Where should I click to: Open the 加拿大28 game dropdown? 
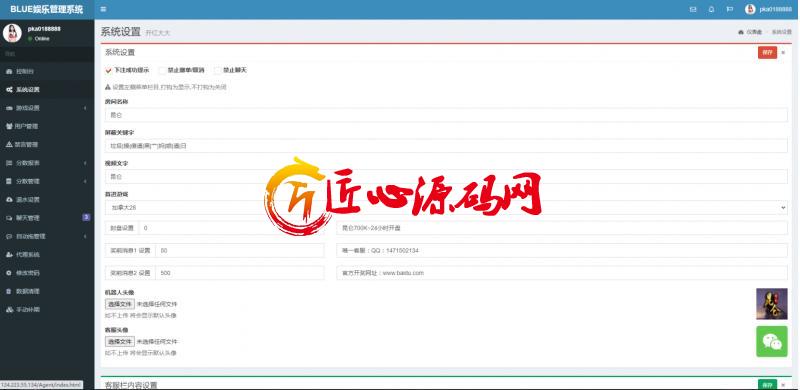446,208
